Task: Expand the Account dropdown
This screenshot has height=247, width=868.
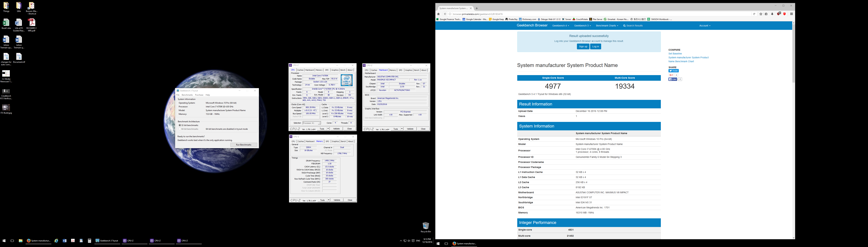Action: click(705, 26)
